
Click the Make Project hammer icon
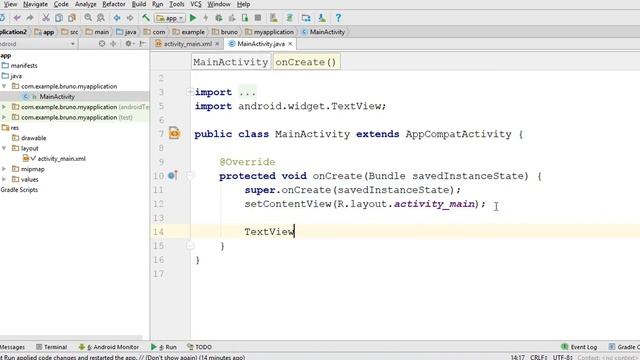146,18
